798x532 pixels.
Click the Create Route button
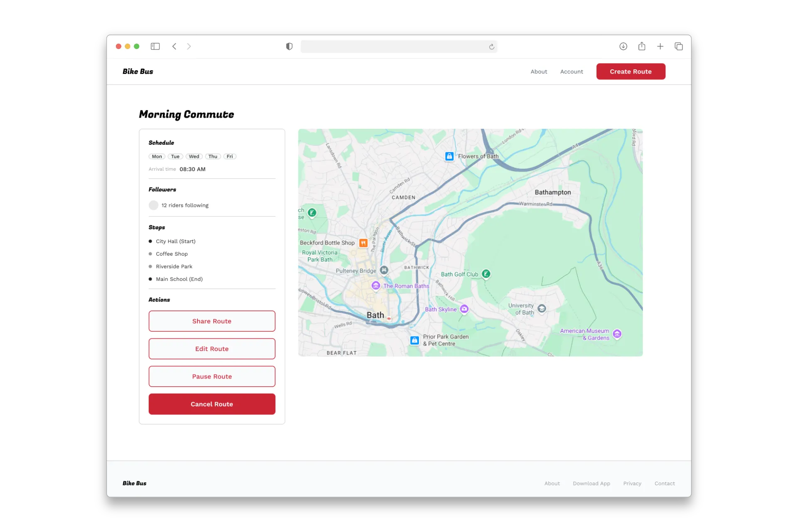(x=631, y=71)
